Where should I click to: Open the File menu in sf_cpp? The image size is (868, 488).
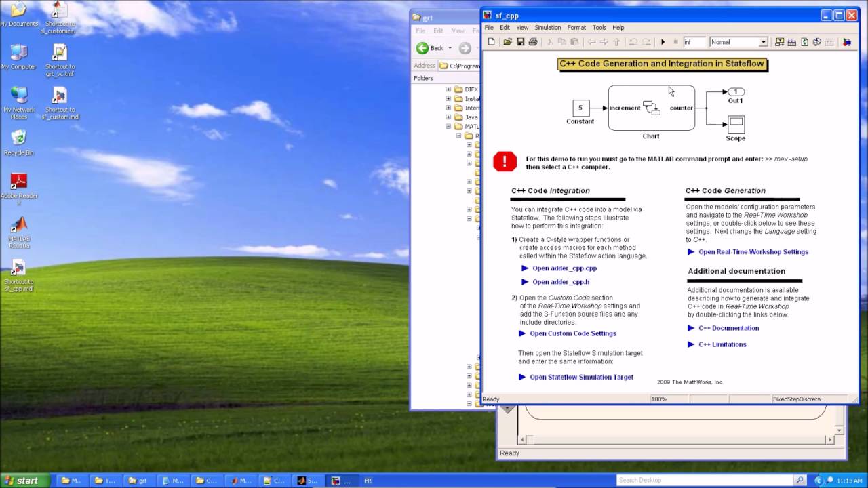coord(489,28)
